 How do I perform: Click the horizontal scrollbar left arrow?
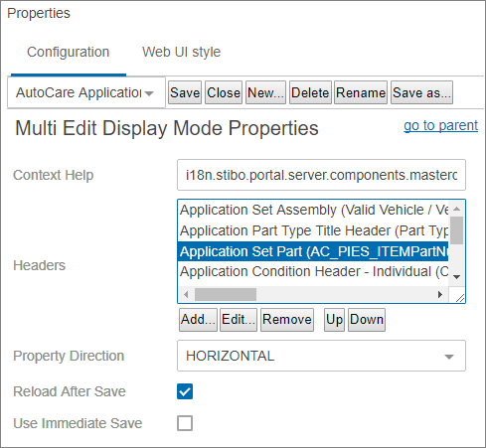186,294
